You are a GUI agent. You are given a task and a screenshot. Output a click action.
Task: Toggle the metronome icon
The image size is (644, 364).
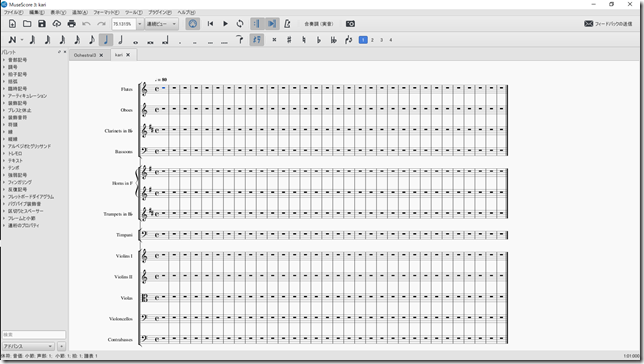(x=287, y=24)
